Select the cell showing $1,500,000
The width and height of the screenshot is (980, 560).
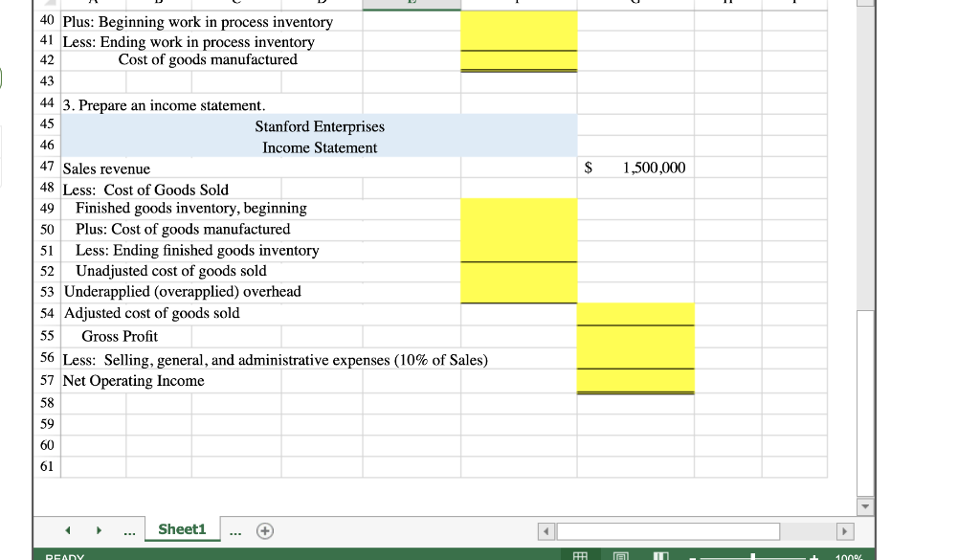pyautogui.click(x=635, y=167)
